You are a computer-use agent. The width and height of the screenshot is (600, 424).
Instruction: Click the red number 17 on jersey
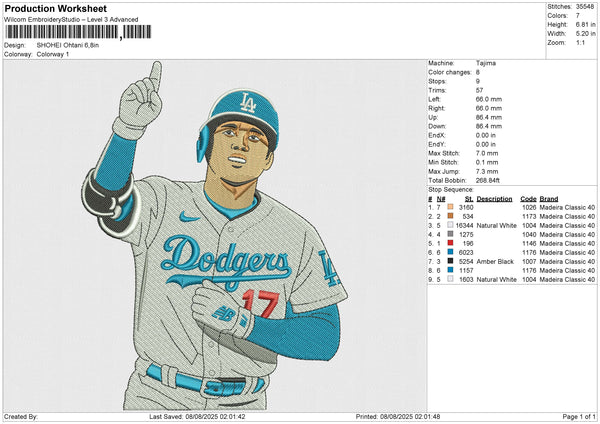[x=257, y=301]
